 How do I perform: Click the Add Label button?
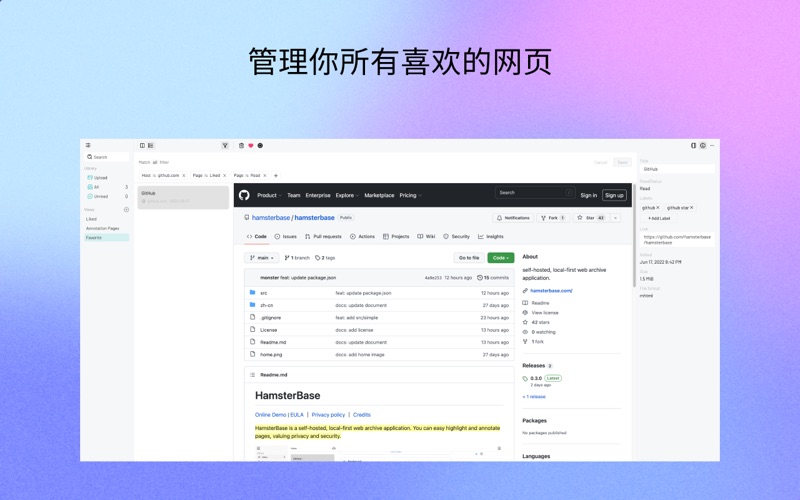tap(659, 218)
